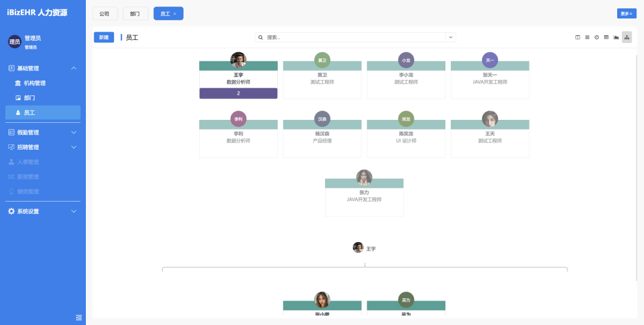The width and height of the screenshot is (644, 325).
Task: Open the clock timeline view icon
Action: coord(597,38)
